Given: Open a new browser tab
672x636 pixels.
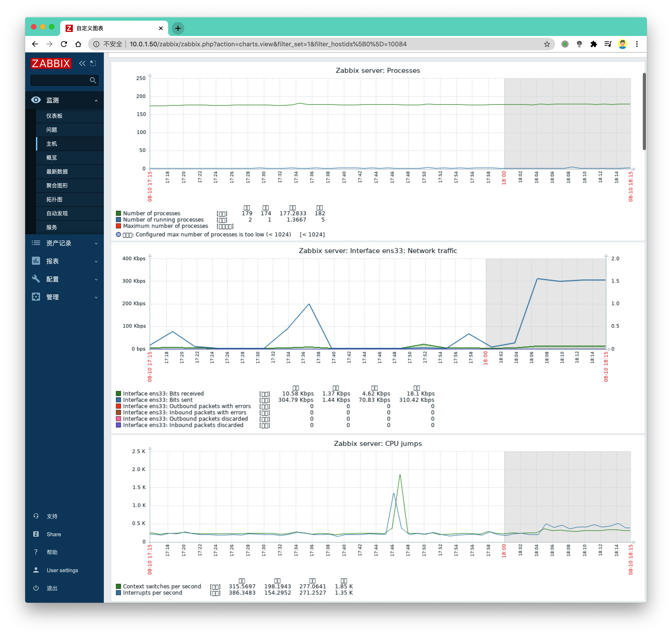Looking at the screenshot, I should (x=178, y=28).
